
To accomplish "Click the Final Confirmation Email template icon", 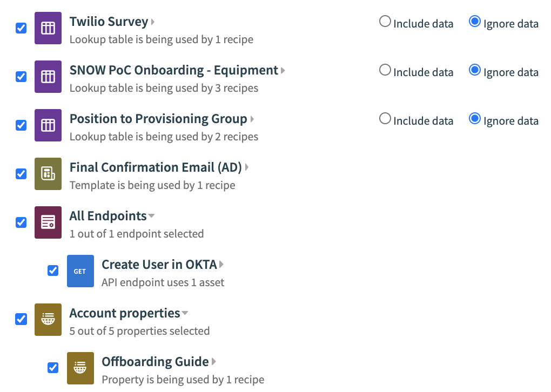I will [48, 174].
